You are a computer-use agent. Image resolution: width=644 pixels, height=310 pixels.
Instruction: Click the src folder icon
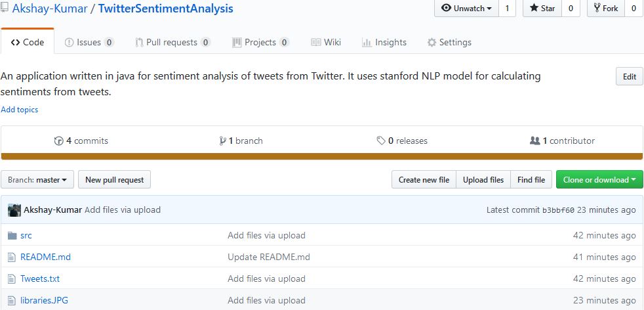click(12, 236)
